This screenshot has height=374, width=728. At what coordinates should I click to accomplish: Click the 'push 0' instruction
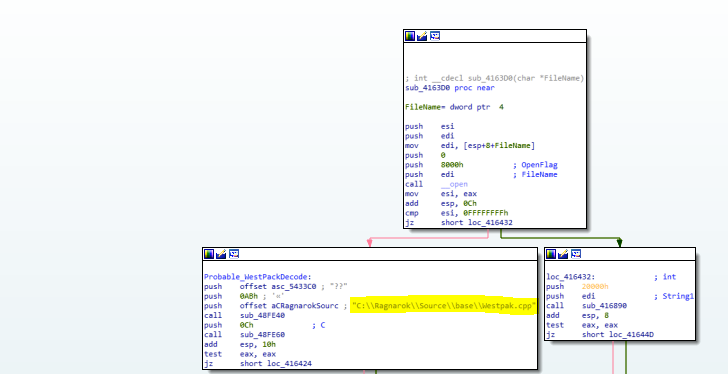[x=425, y=155]
